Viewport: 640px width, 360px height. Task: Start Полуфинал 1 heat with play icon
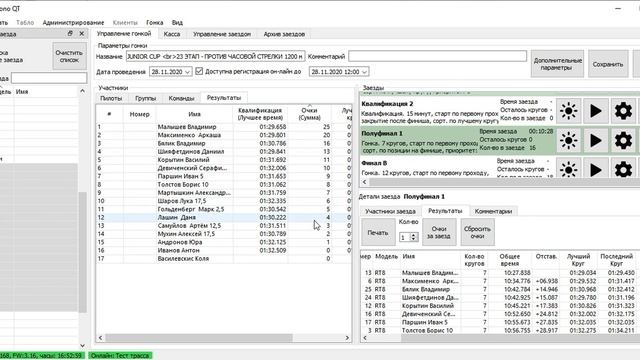[x=596, y=140]
